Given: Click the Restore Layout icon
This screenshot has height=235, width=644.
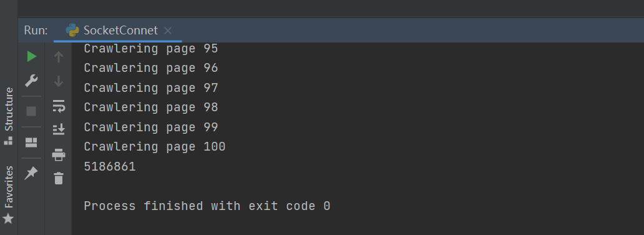Looking at the screenshot, I should coord(31,142).
